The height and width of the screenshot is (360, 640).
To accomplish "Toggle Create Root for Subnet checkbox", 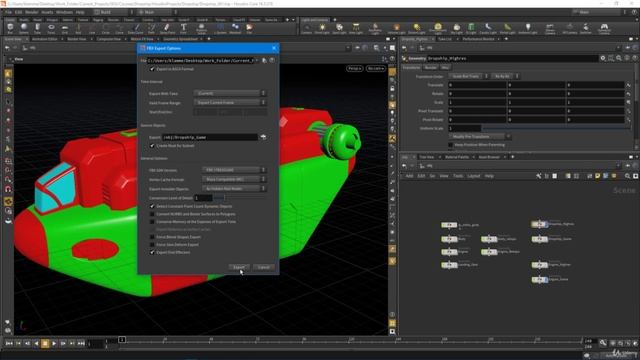I will click(152, 146).
